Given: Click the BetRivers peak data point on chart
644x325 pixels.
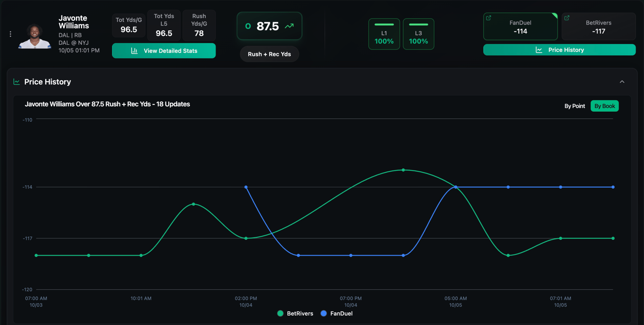Looking at the screenshot, I should (x=403, y=170).
